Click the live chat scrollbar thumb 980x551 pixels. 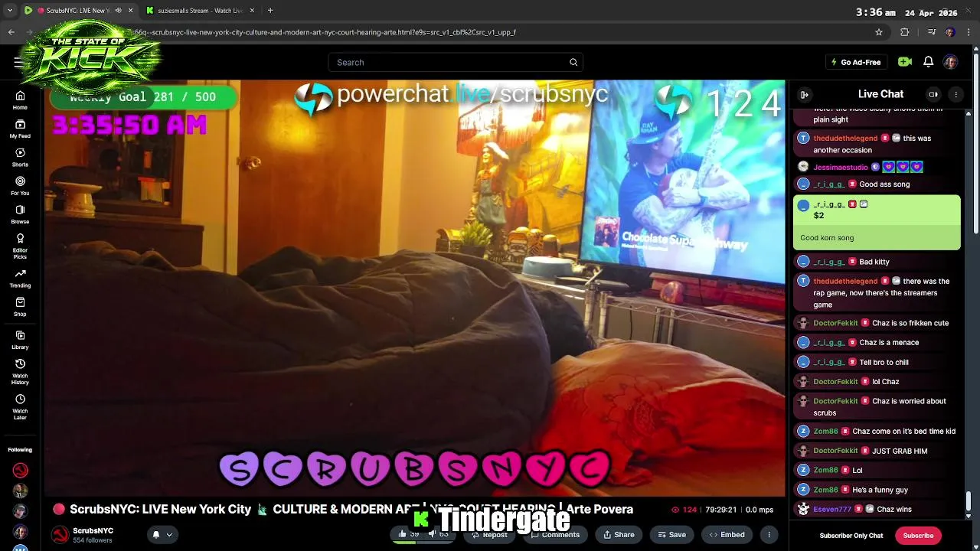point(968,500)
